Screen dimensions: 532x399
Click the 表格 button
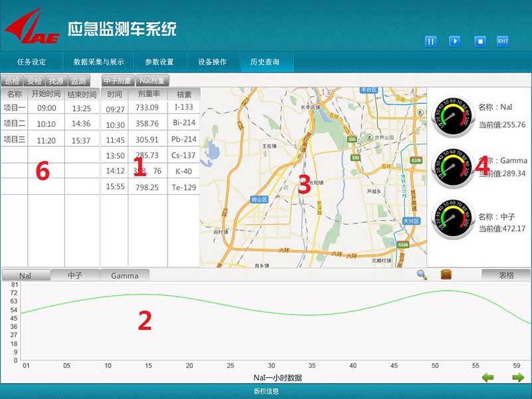(x=505, y=275)
